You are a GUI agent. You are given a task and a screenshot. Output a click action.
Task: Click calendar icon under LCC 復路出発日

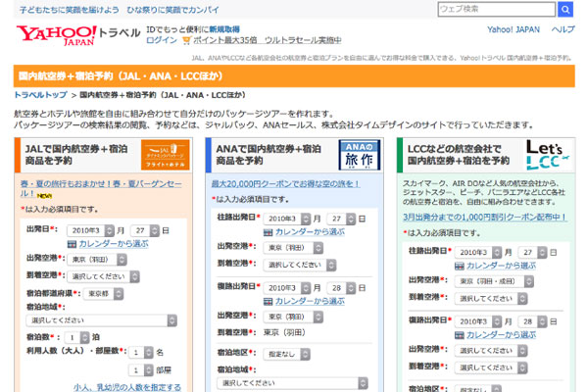459,335
